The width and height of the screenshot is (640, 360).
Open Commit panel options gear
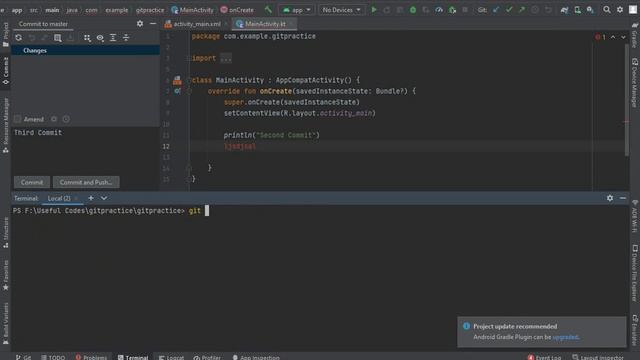[x=140, y=24]
